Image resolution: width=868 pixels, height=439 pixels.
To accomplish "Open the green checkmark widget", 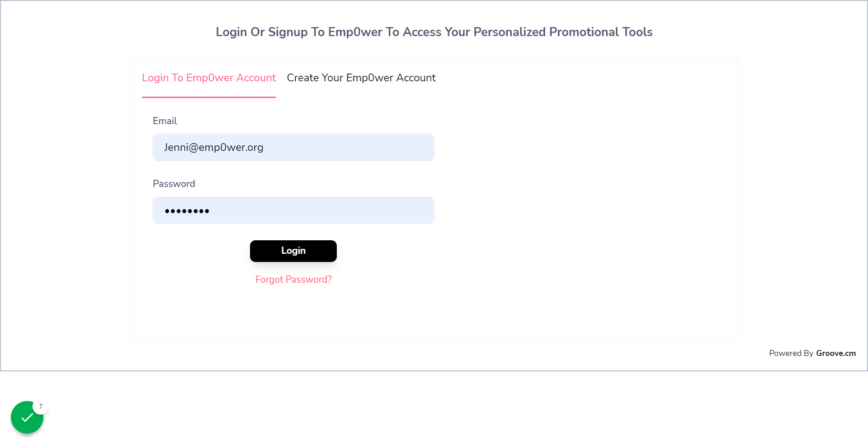I will 27,417.
